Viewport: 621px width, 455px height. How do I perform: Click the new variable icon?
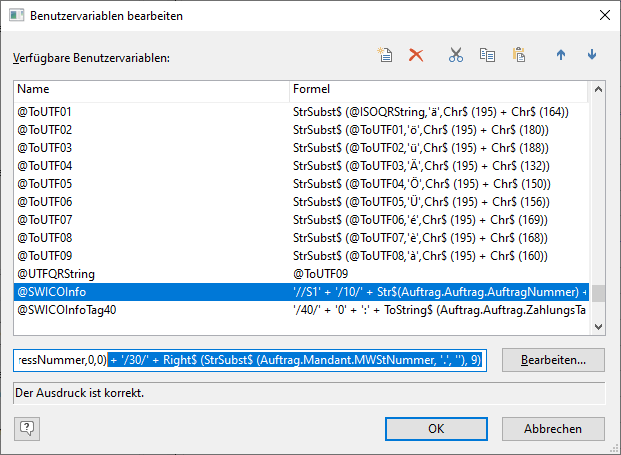point(385,55)
